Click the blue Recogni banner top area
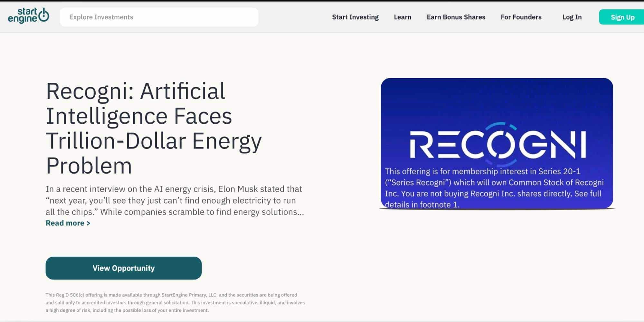The height and width of the screenshot is (322, 644). 497,97
